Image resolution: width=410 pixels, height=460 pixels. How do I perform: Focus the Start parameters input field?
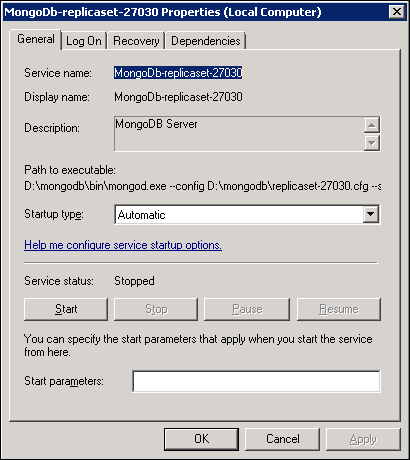[256, 381]
